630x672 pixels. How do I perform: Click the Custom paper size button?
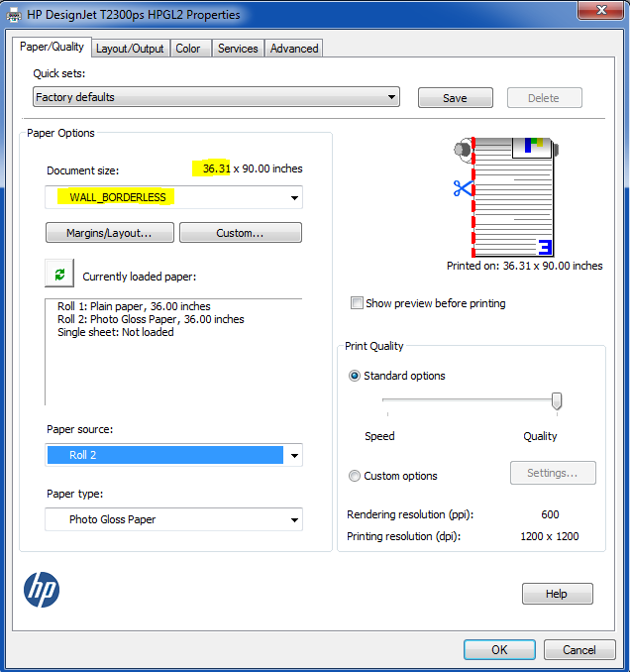click(x=241, y=233)
